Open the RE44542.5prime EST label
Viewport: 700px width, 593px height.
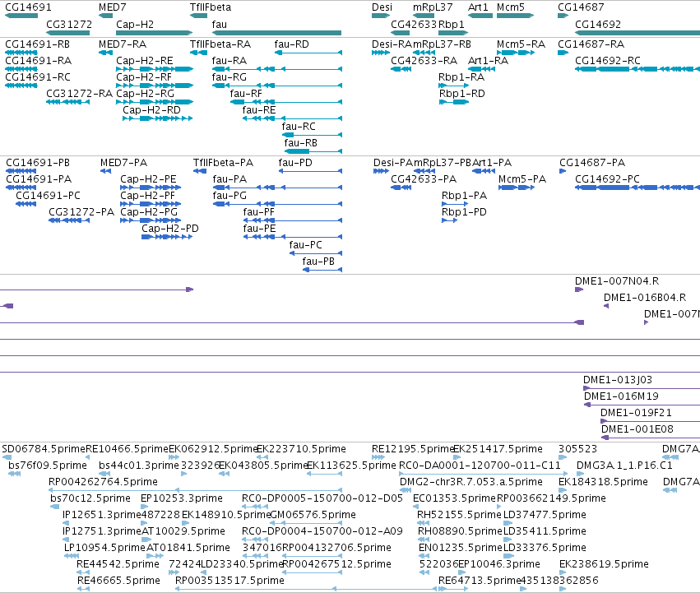[x=118, y=564]
